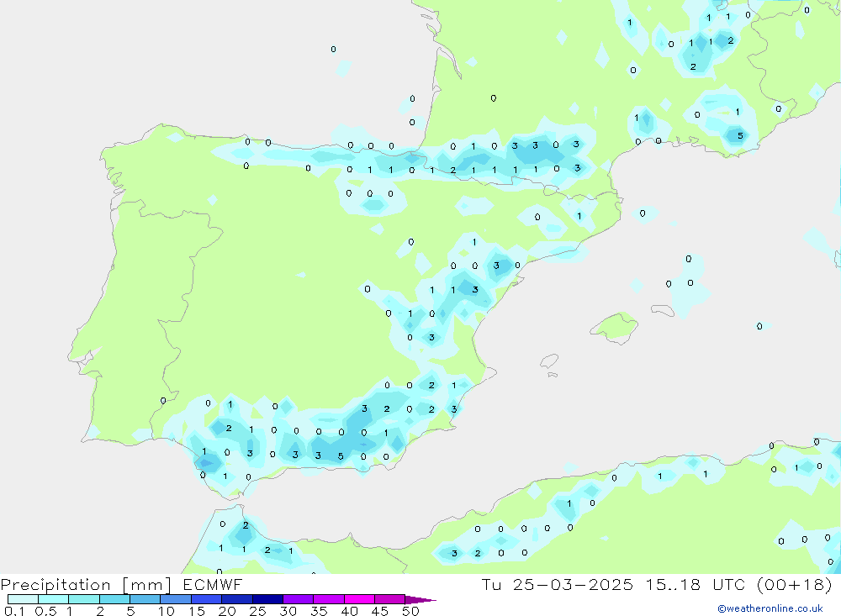
Task: Select the '25' legend scale label
Action: (258, 611)
